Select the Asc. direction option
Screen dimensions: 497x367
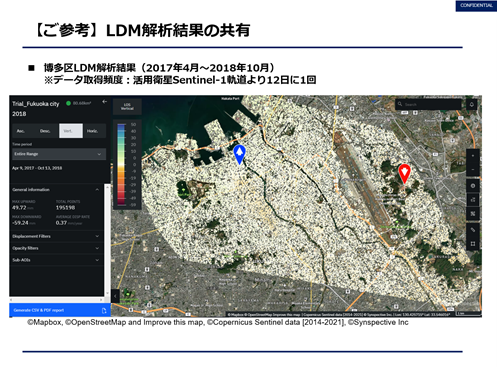[20, 131]
